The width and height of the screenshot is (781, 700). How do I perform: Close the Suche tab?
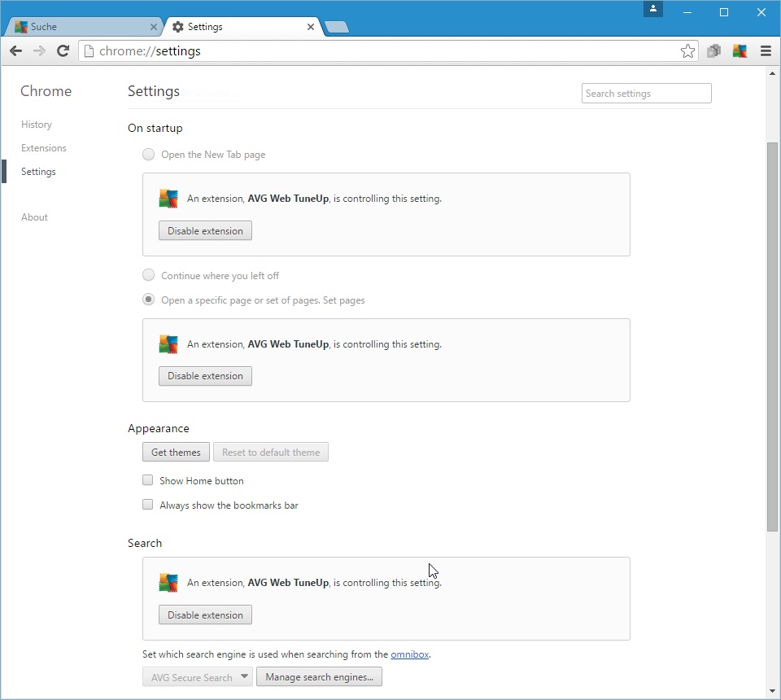pos(154,27)
